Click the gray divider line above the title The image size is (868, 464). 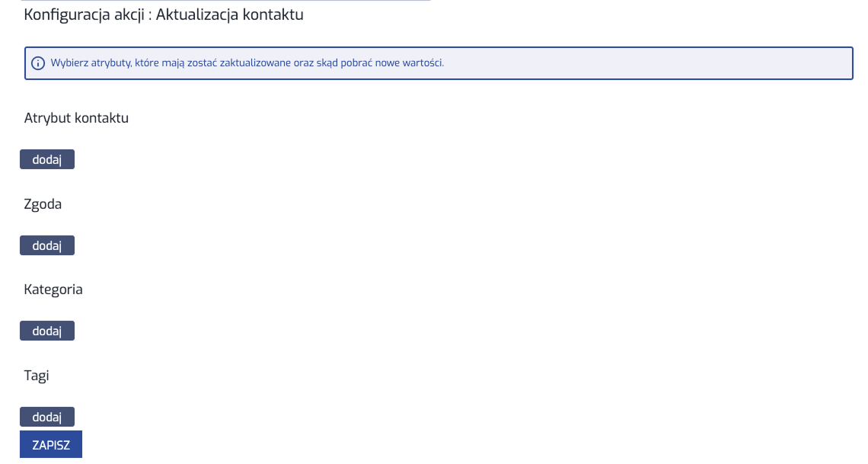click(x=228, y=1)
